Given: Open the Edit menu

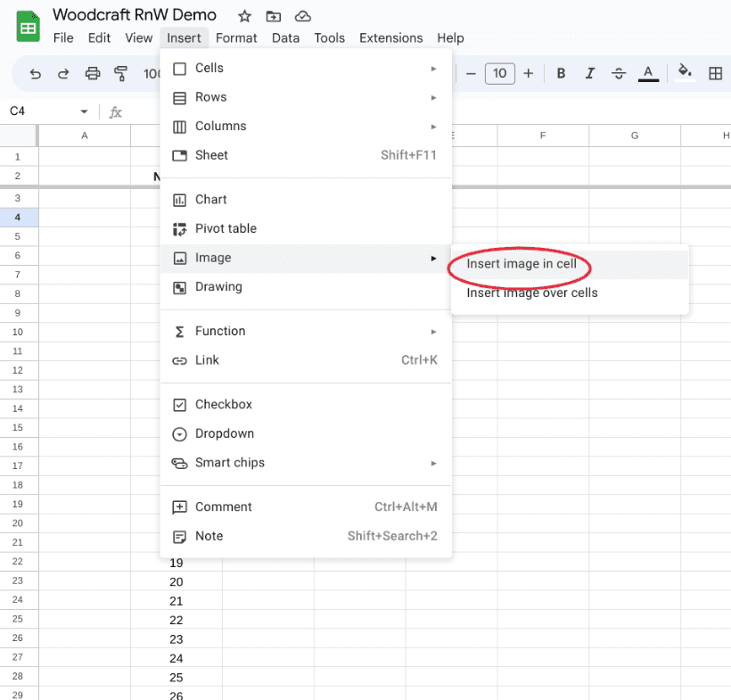Looking at the screenshot, I should 99,37.
